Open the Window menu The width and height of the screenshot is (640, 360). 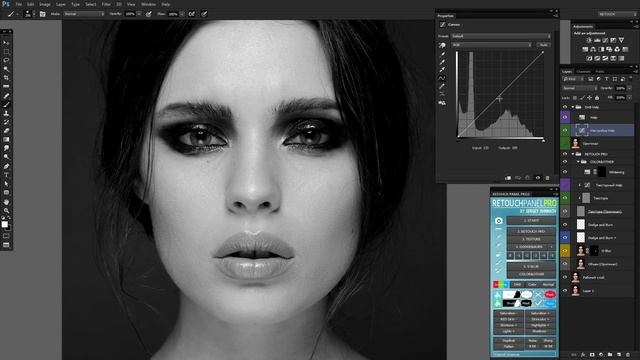148,4
